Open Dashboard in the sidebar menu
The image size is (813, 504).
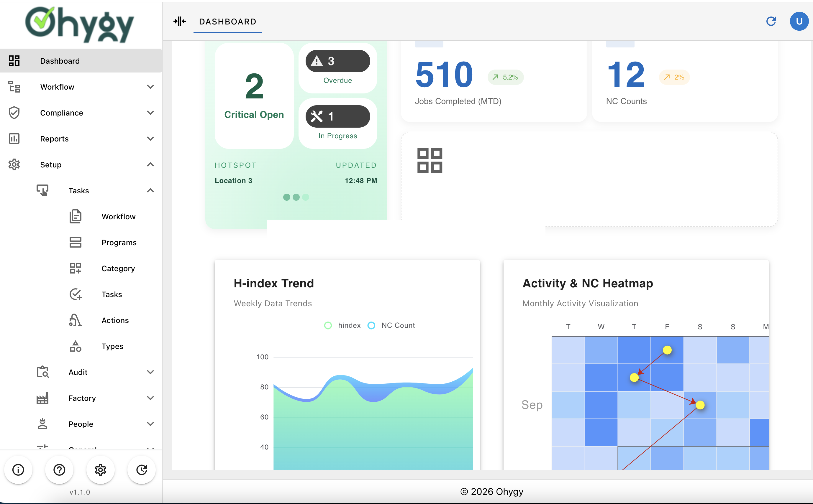point(81,61)
